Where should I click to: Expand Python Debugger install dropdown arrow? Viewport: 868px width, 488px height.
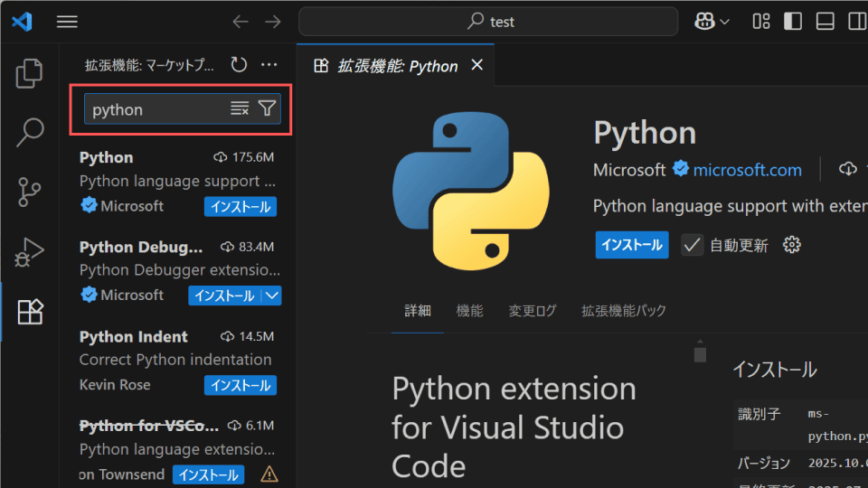(x=272, y=296)
